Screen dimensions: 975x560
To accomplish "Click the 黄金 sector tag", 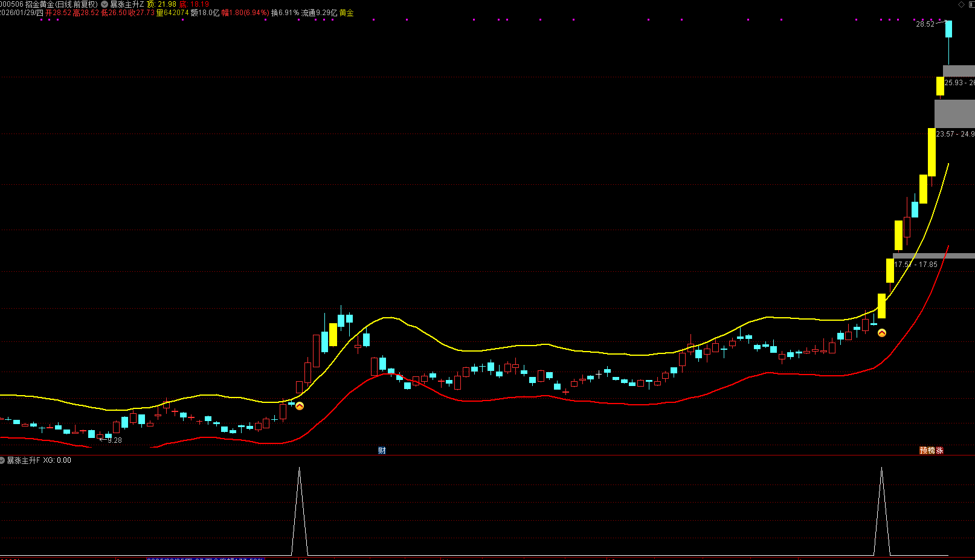I will (x=347, y=13).
